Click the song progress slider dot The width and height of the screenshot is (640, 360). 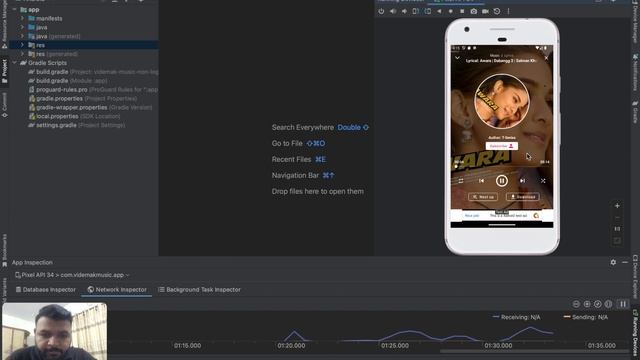coord(456,166)
